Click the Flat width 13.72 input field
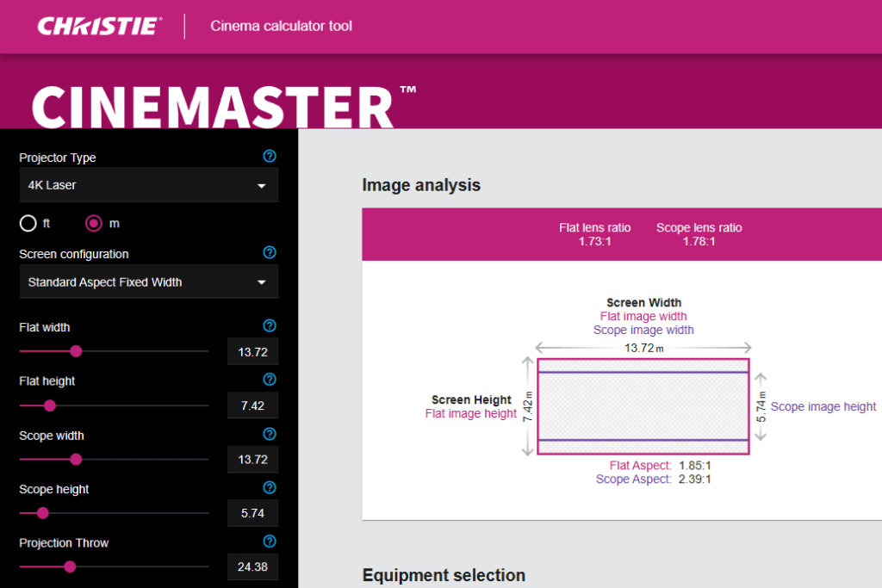This screenshot has width=882, height=588. [x=252, y=352]
